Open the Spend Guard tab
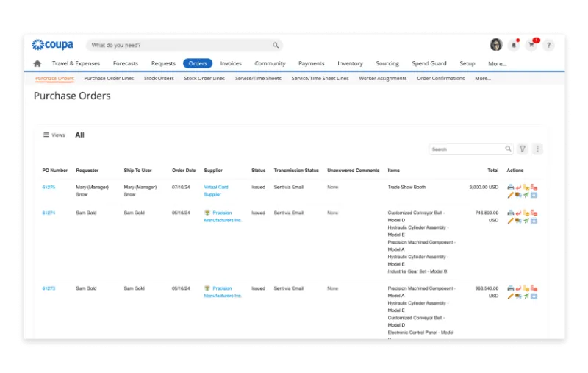The height and width of the screenshot is (373, 588). coord(429,63)
